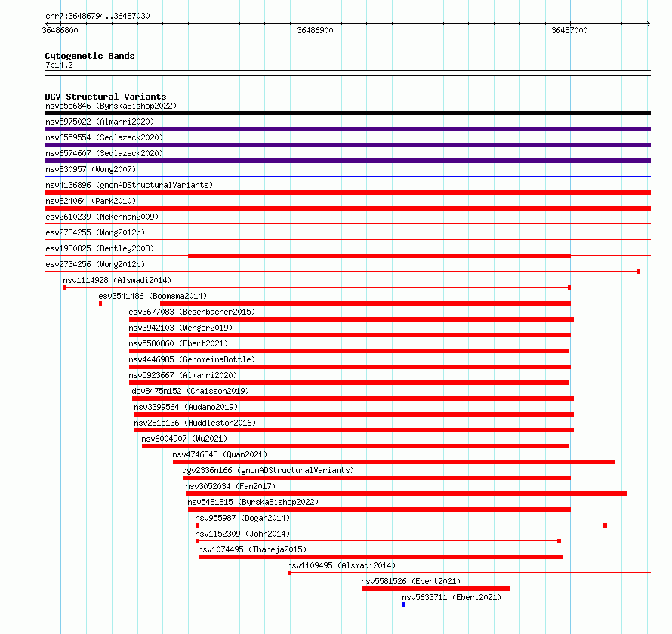Image resolution: width=672 pixels, height=634 pixels.
Task: Click the left endpoint square of nsv1114928
Action: coord(65,288)
